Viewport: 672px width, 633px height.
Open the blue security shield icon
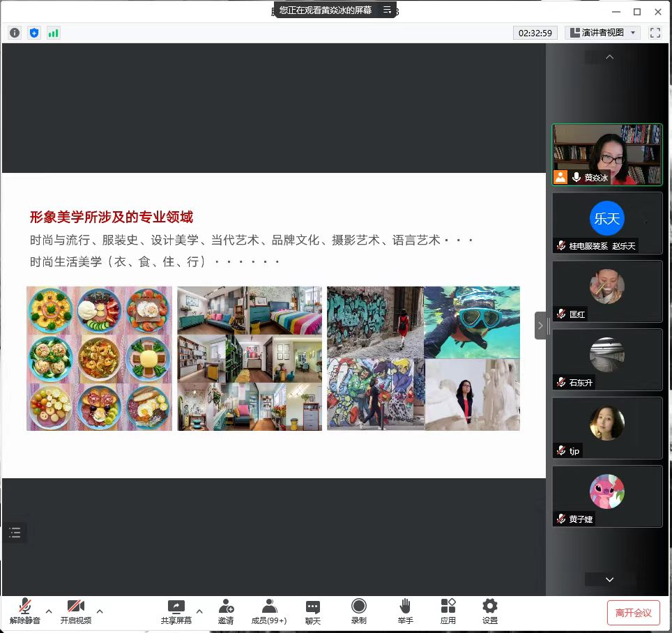34,33
